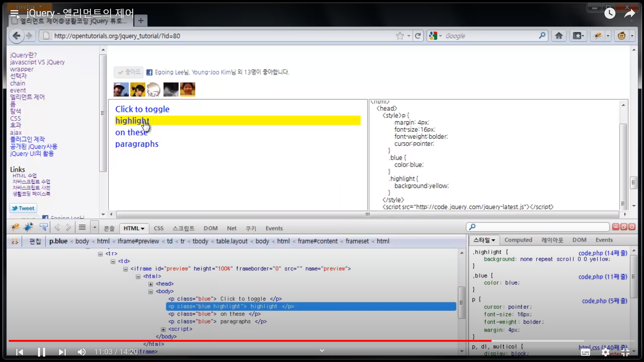This screenshot has width=644, height=362.
Task: Expand the script element node
Action: [x=163, y=329]
